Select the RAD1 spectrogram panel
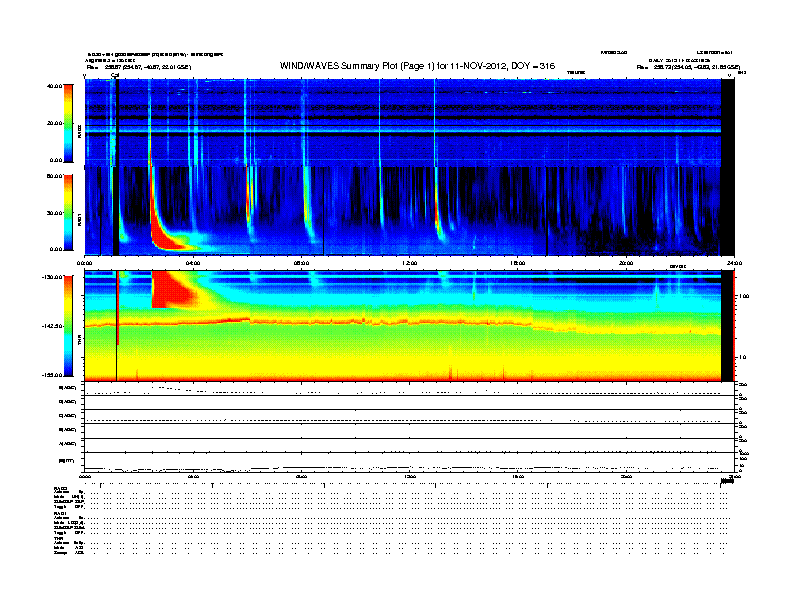Image resolution: width=792 pixels, height=612 pixels. pyautogui.click(x=409, y=211)
